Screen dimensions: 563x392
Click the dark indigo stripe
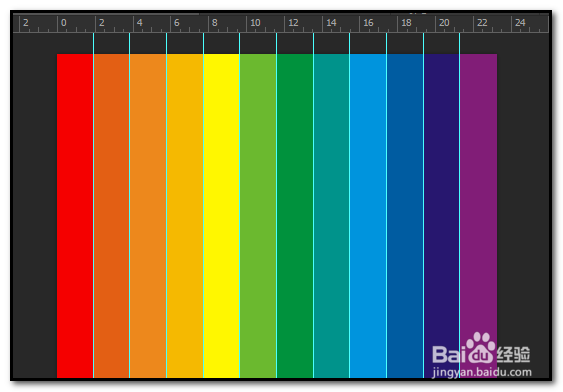[x=442, y=216]
